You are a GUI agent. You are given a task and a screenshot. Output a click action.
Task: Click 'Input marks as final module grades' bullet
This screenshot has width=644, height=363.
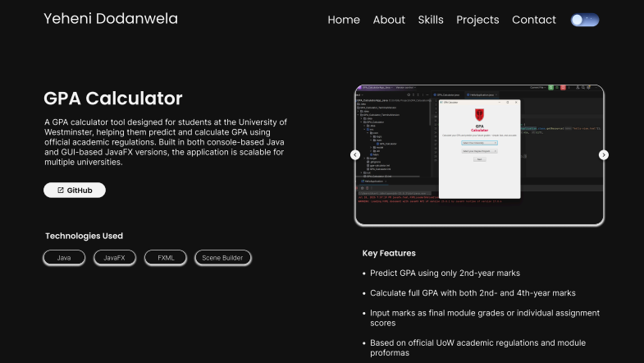(485, 318)
